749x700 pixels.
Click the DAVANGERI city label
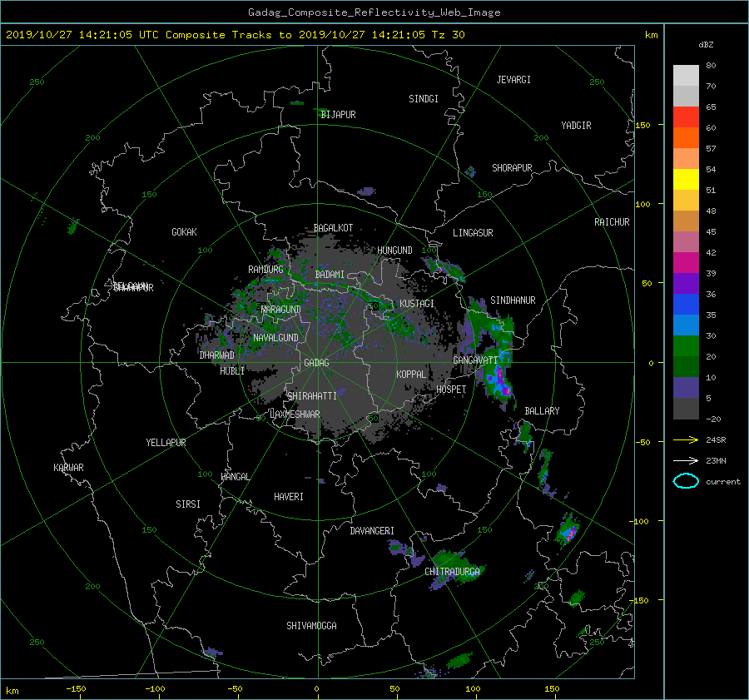coord(372,531)
